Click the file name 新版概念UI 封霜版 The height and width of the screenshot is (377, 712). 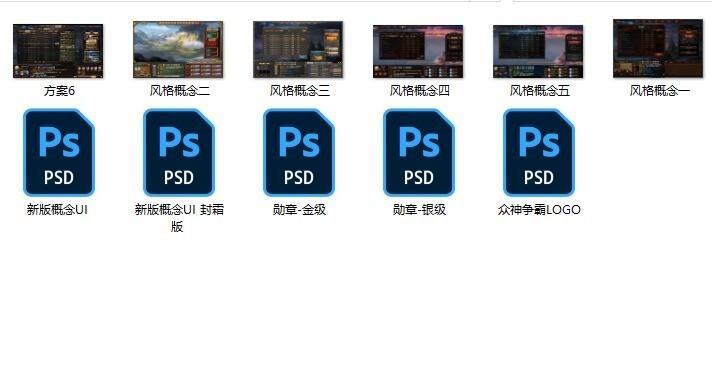click(x=179, y=218)
